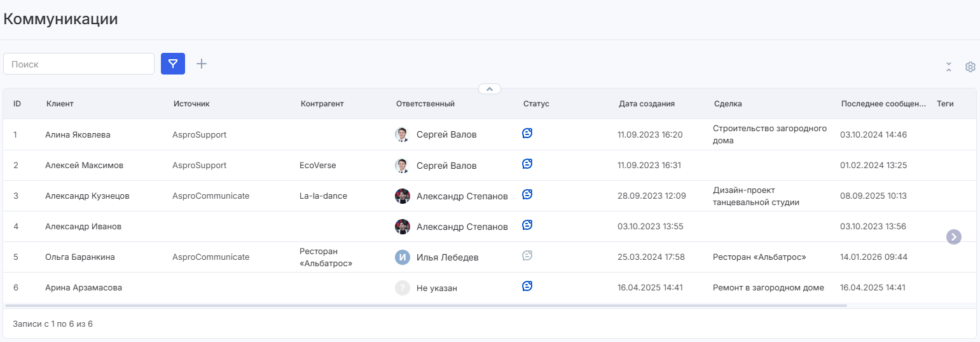Focus the Поиск search field
The image size is (980, 342).
79,64
